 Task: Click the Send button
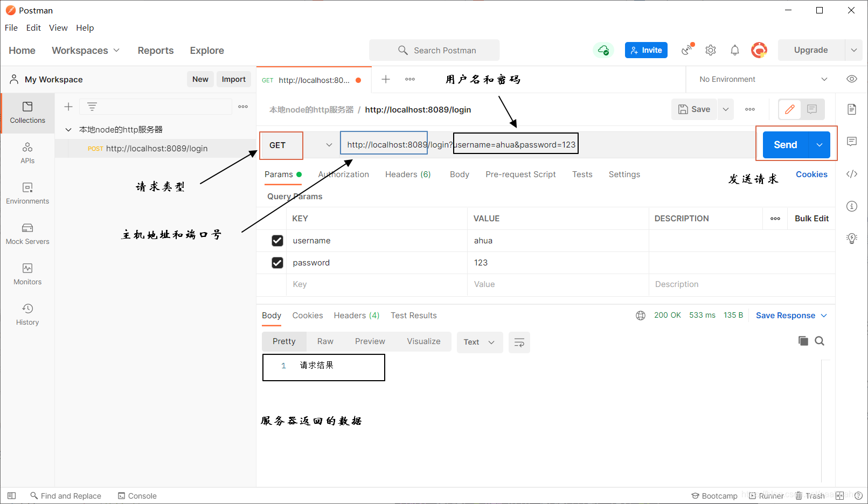point(785,144)
